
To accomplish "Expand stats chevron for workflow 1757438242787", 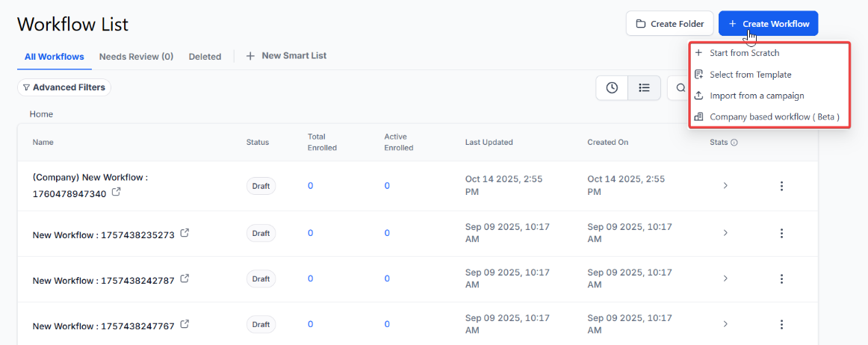I will click(725, 279).
